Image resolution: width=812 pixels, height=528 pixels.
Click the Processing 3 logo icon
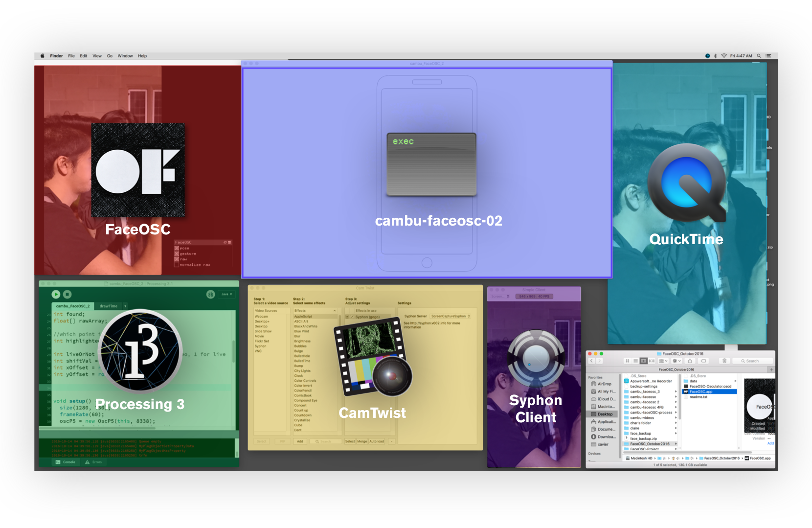141,351
